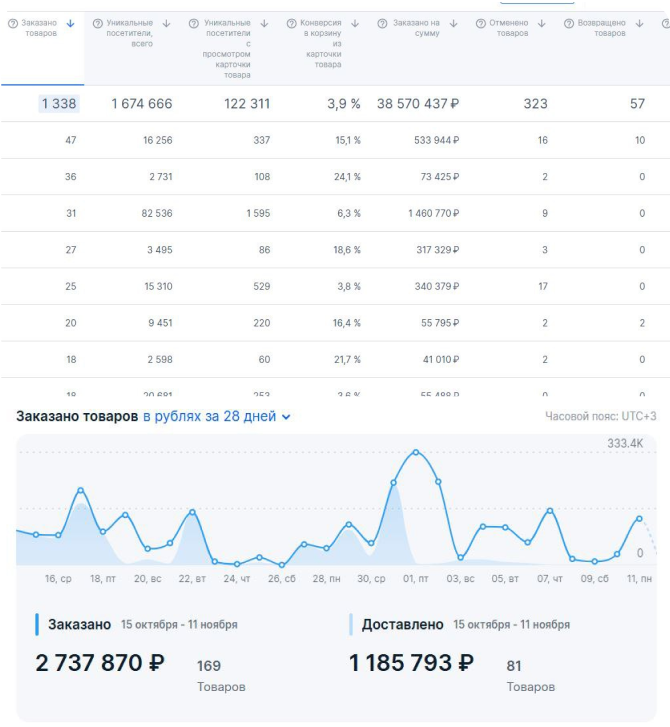
Task: Open the 'в рублях за 28 дней' dropdown
Action: pyautogui.click(x=216, y=416)
